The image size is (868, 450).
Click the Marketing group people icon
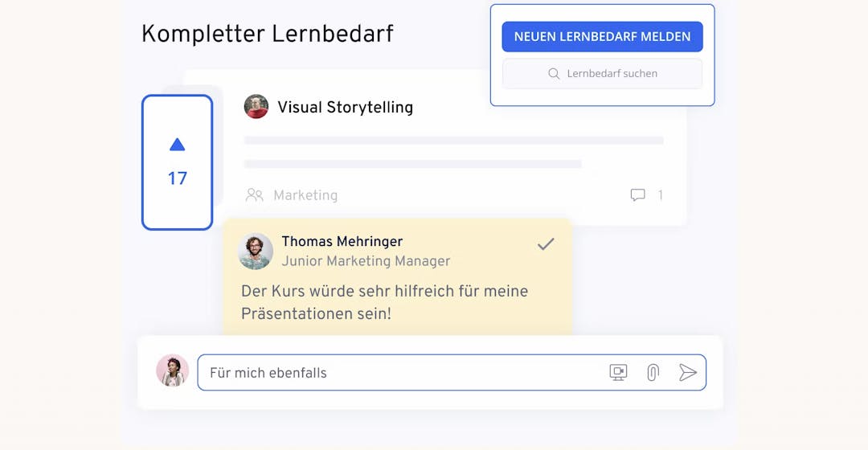(x=255, y=194)
